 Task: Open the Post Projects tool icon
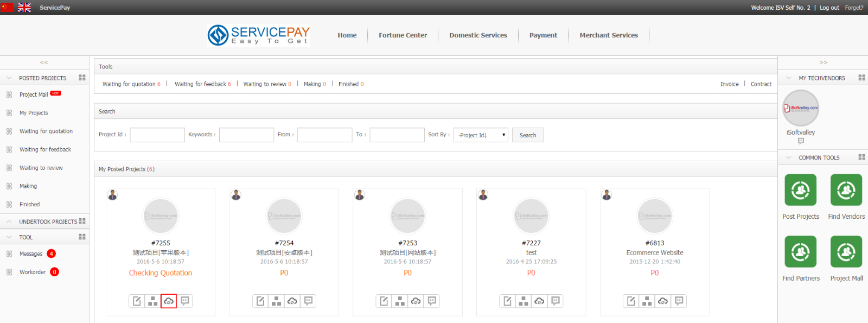click(x=801, y=190)
